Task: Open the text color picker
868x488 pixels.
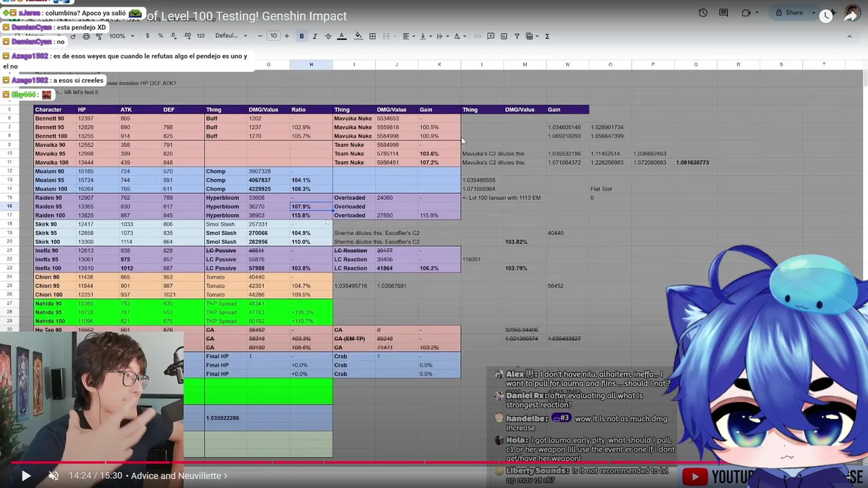Action: click(341, 36)
